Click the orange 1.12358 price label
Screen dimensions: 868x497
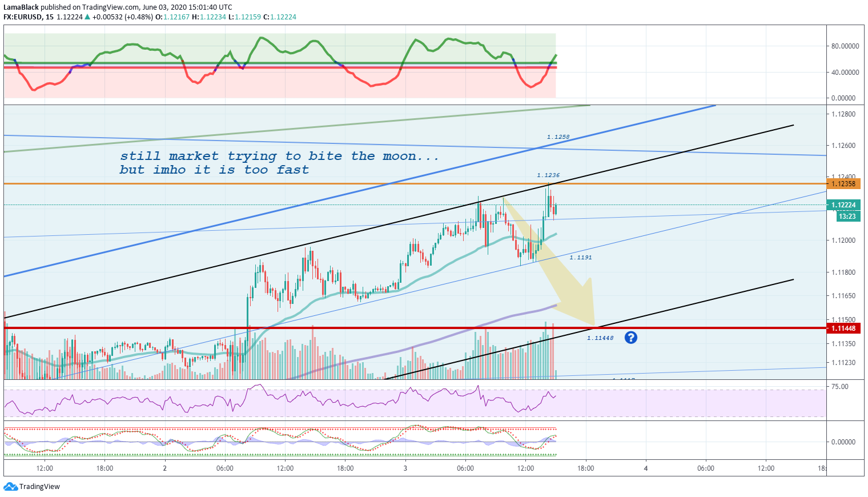click(x=843, y=184)
